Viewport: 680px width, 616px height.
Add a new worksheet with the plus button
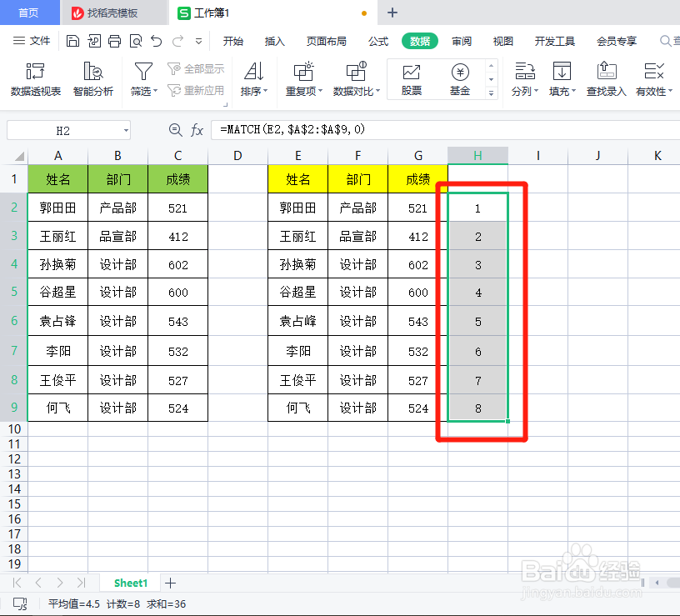click(x=170, y=583)
